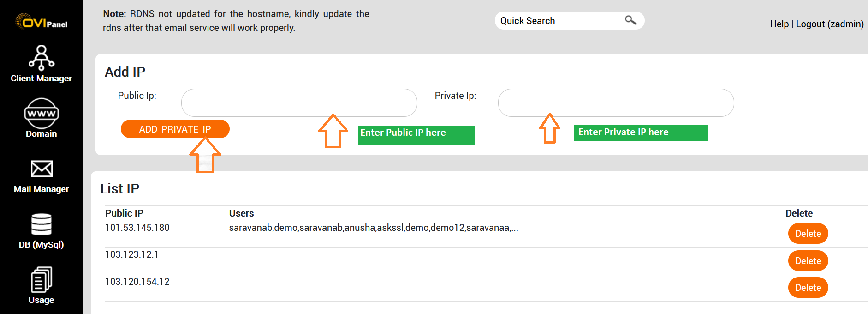The height and width of the screenshot is (314, 868).
Task: Open Mail Manager envelope icon
Action: click(x=42, y=169)
